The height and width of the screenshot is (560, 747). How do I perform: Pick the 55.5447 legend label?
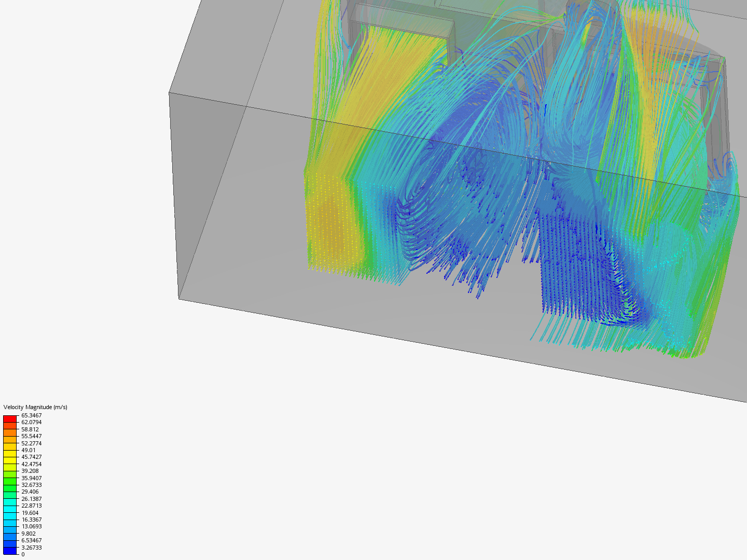coord(32,436)
